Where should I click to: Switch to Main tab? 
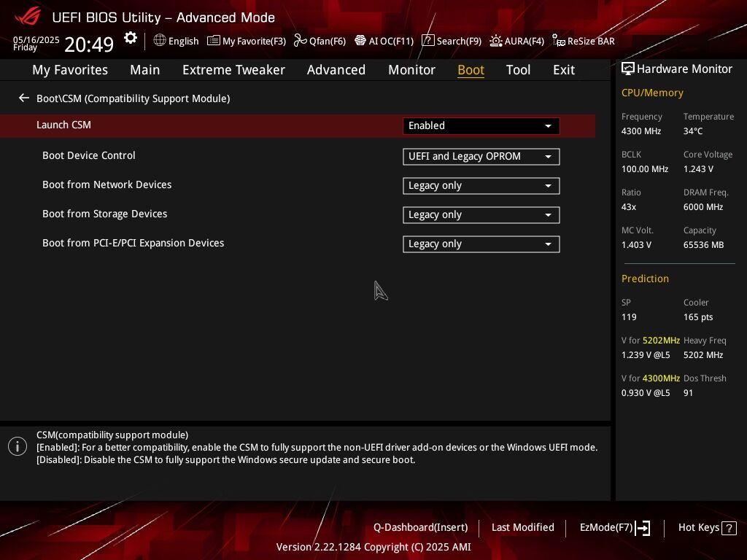145,70
